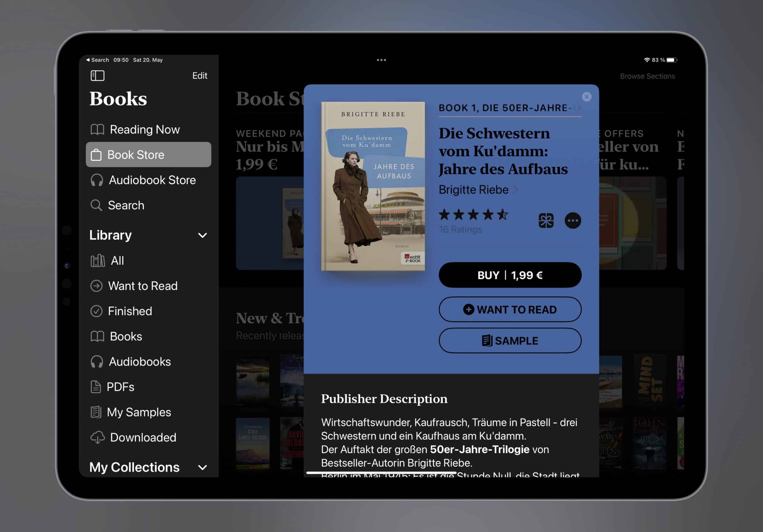Click the Wi-Fi status icon
The image size is (763, 532).
tap(647, 60)
